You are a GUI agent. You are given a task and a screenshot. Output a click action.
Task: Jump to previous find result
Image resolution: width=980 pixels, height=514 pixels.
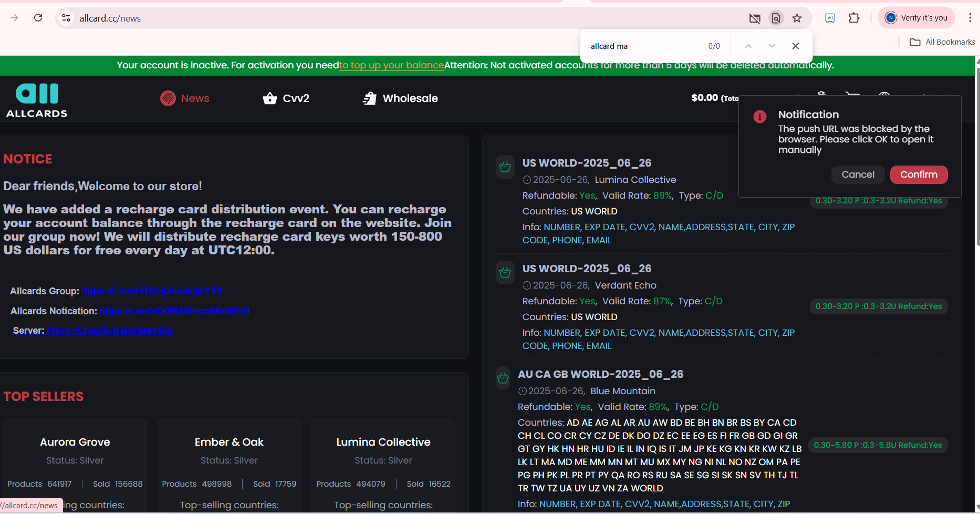pyautogui.click(x=748, y=46)
